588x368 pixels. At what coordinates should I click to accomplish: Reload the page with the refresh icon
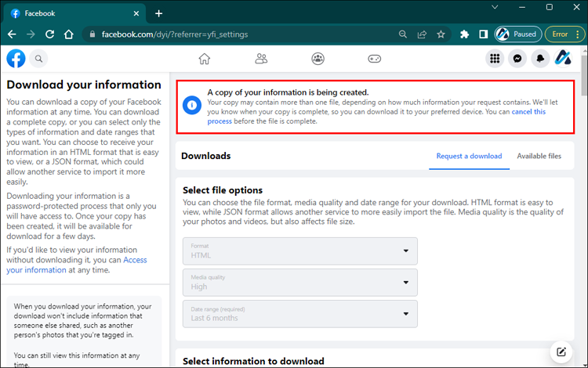coord(50,34)
